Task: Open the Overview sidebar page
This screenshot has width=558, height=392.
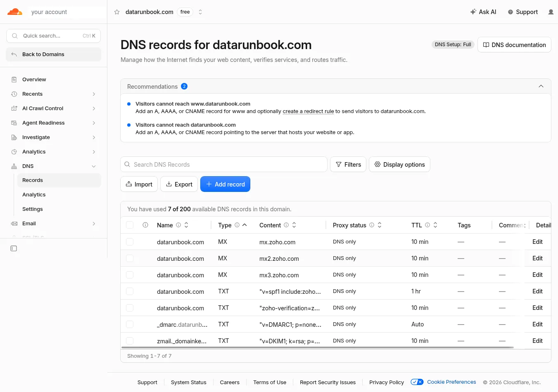Action: tap(54, 80)
